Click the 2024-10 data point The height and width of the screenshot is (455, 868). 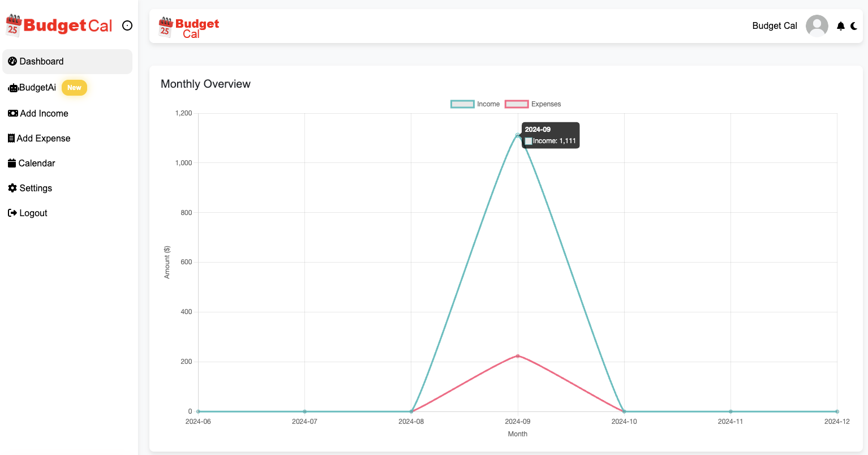pyautogui.click(x=624, y=411)
